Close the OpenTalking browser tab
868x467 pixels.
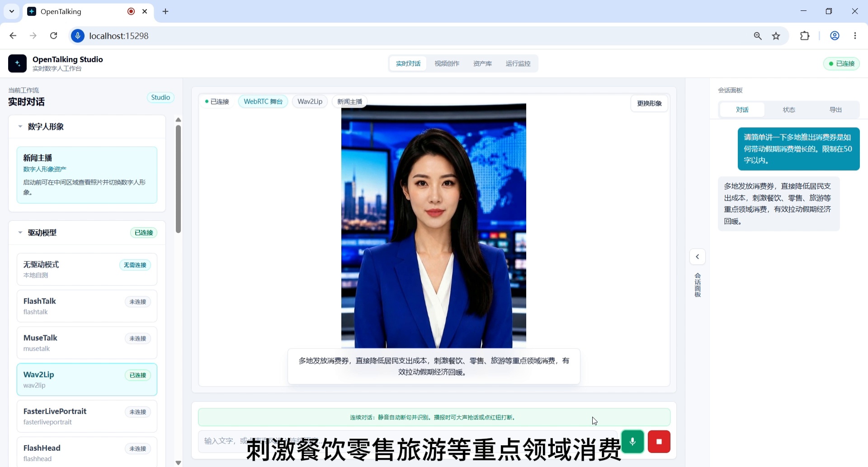(145, 11)
